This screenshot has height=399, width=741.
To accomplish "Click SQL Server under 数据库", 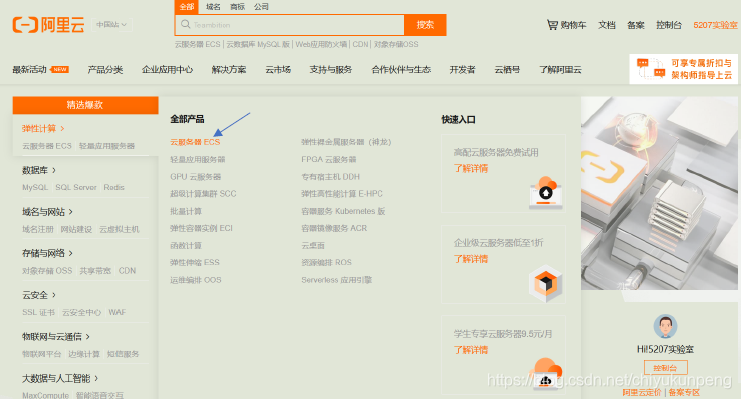I will pyautogui.click(x=76, y=188).
